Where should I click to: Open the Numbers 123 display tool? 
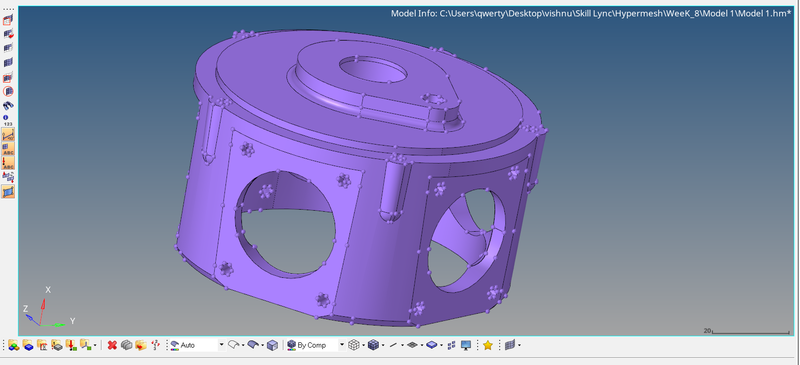click(x=8, y=120)
